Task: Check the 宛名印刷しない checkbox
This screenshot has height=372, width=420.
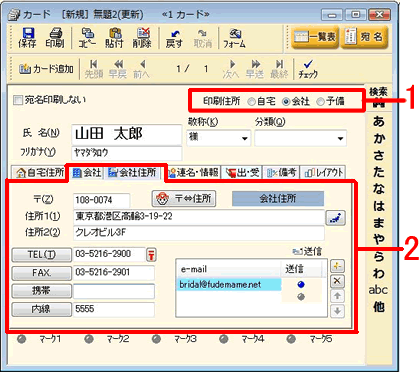Action: (x=17, y=100)
